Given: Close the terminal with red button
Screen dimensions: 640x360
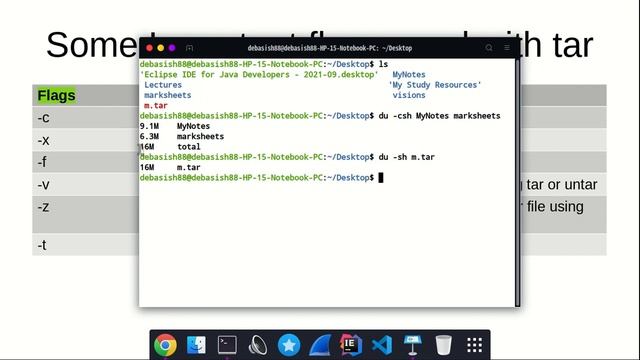Looking at the screenshot, I should (x=149, y=48).
